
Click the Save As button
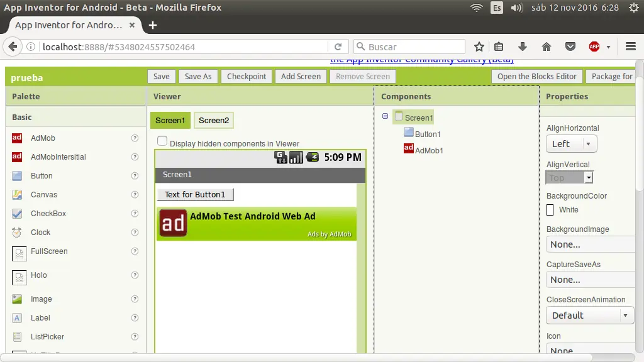[198, 76]
